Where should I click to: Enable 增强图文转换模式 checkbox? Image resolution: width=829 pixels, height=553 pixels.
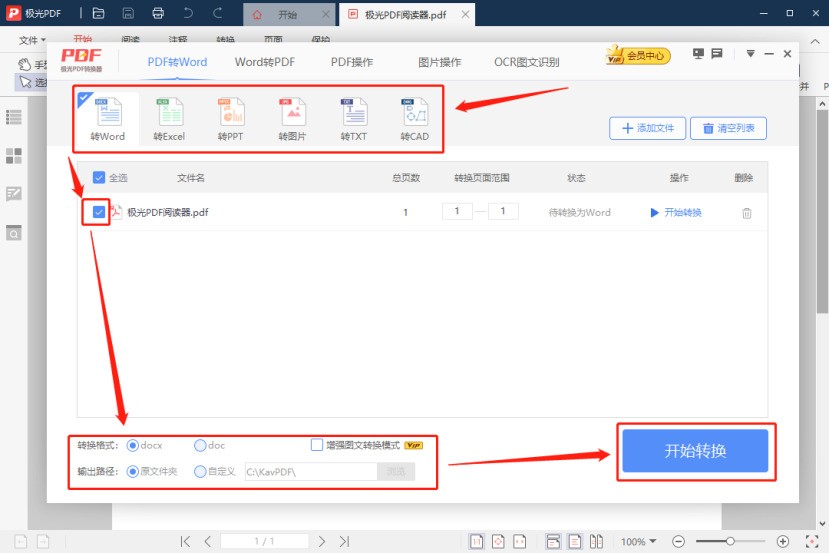[x=318, y=445]
